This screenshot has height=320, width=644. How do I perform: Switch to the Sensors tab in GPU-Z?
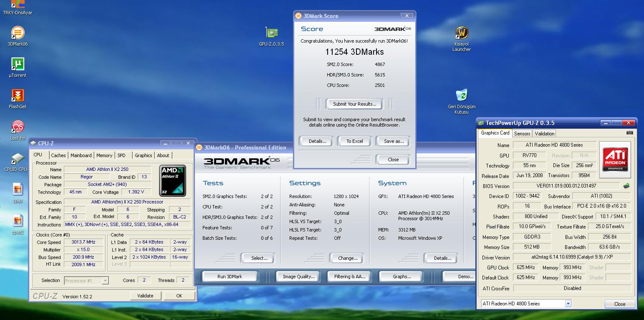point(522,134)
